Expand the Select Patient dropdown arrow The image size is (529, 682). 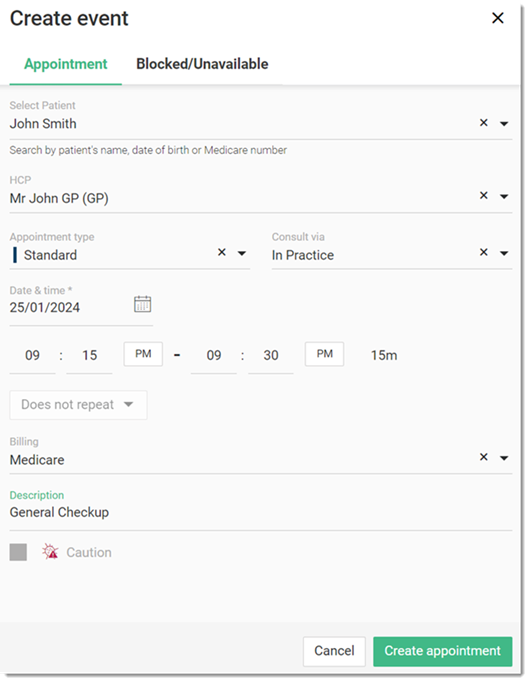pyautogui.click(x=504, y=124)
